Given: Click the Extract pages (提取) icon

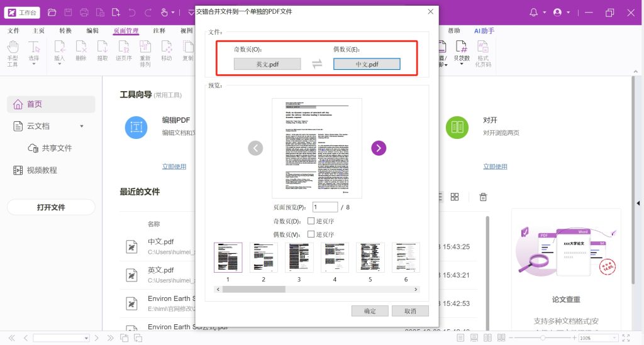Looking at the screenshot, I should [x=102, y=50].
